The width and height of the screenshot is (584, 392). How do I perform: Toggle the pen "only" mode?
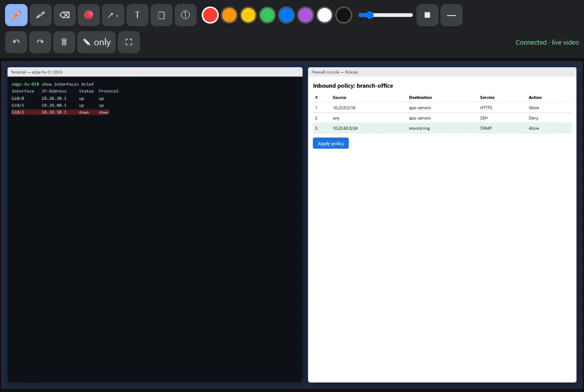pyautogui.click(x=96, y=42)
